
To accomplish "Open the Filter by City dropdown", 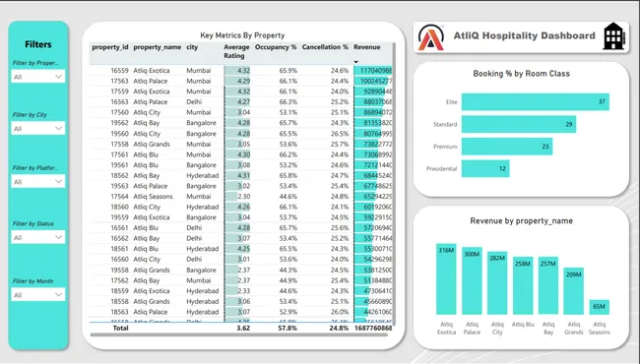I will (x=38, y=129).
